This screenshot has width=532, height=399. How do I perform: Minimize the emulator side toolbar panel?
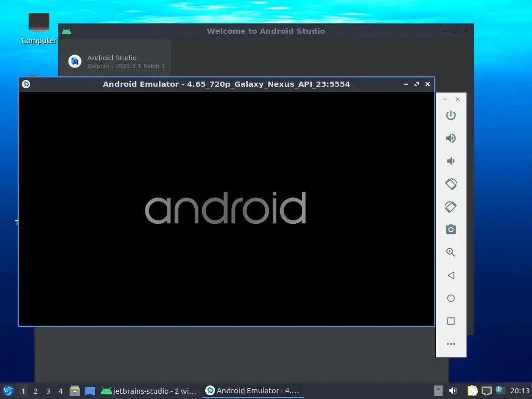point(445,99)
